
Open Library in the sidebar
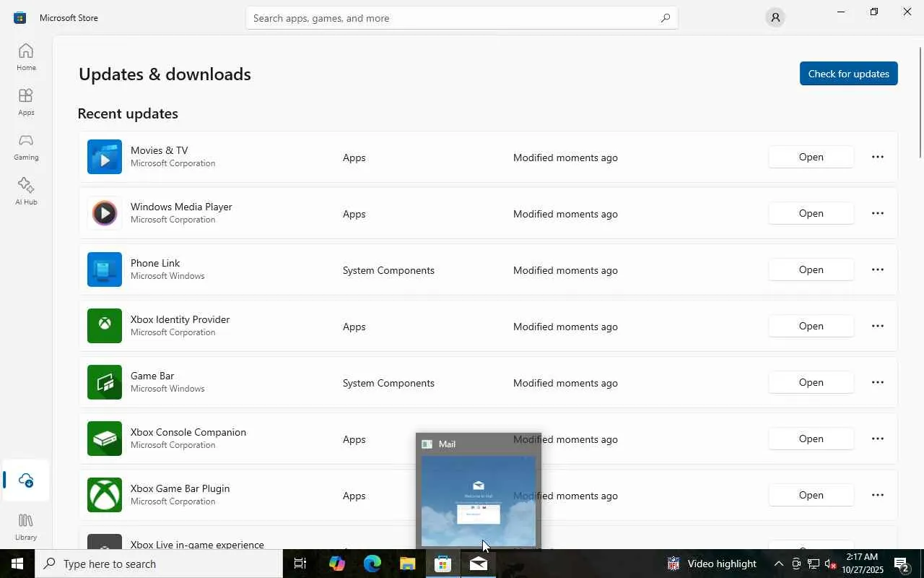pyautogui.click(x=26, y=527)
